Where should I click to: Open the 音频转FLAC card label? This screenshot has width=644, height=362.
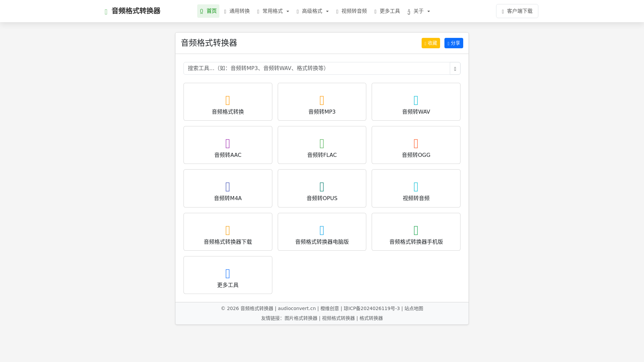pyautogui.click(x=322, y=155)
